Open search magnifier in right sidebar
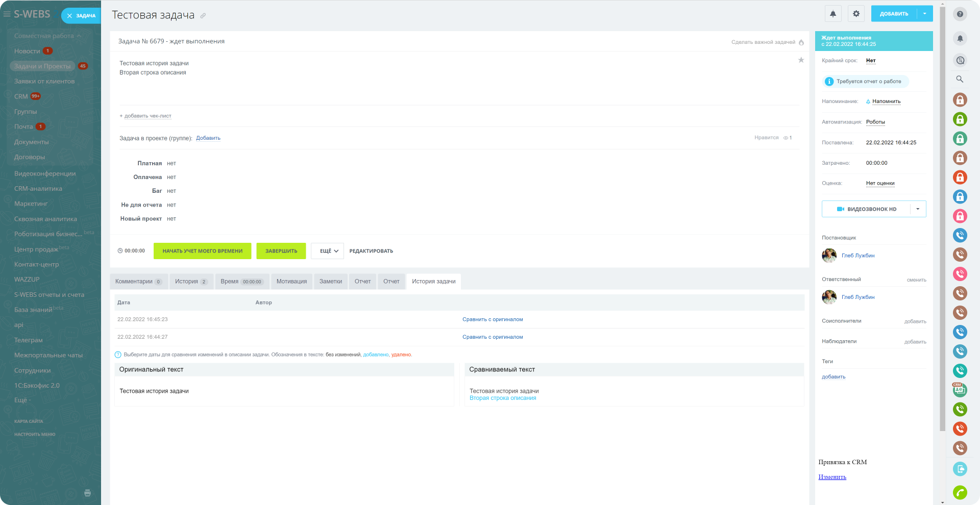 (x=960, y=79)
